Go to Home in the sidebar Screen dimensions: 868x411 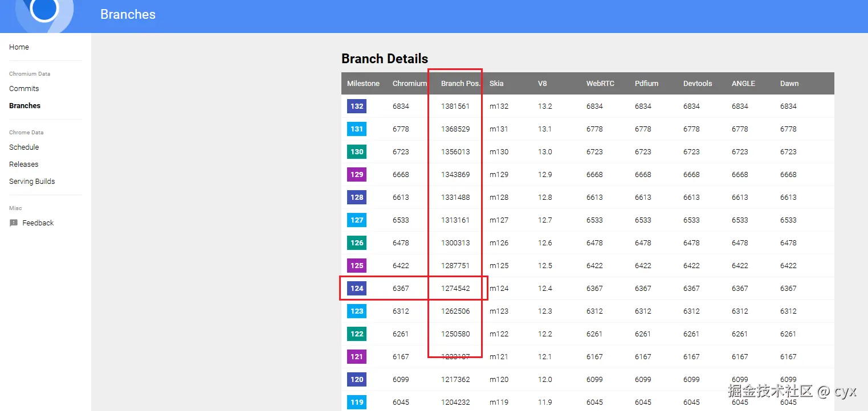19,47
